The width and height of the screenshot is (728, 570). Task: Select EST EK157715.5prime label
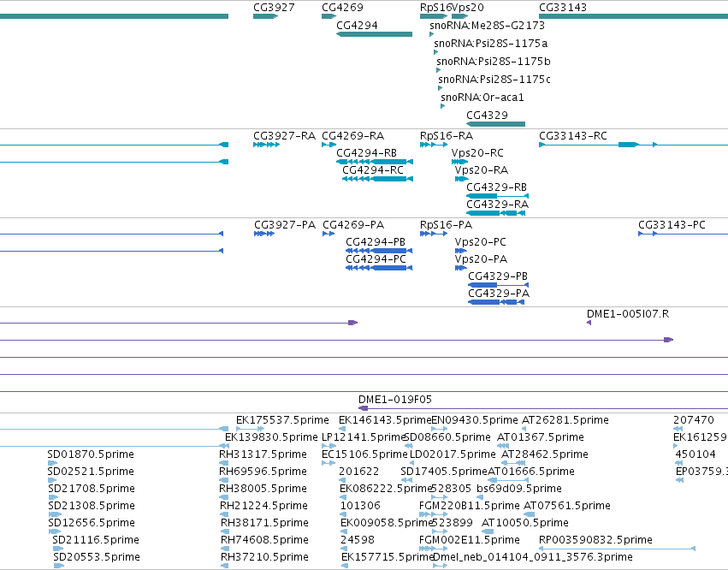coord(388,557)
